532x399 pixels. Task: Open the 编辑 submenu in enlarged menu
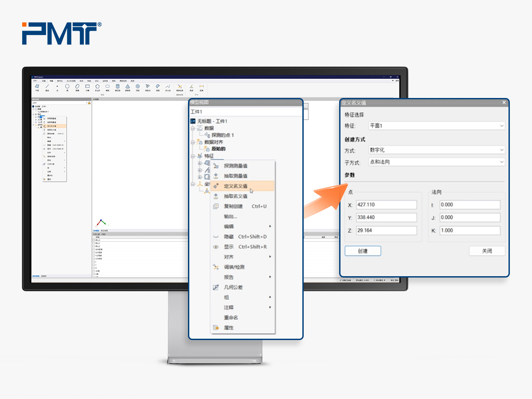[243, 227]
